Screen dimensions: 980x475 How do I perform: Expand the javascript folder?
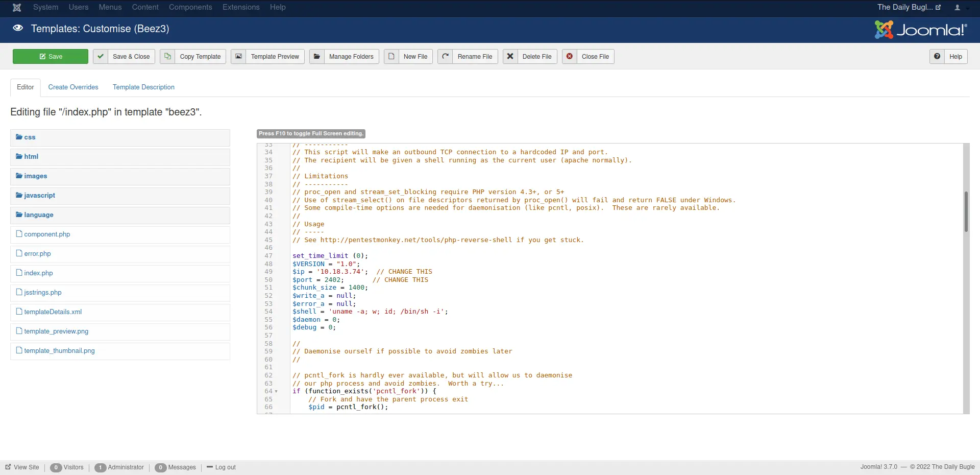pos(120,196)
